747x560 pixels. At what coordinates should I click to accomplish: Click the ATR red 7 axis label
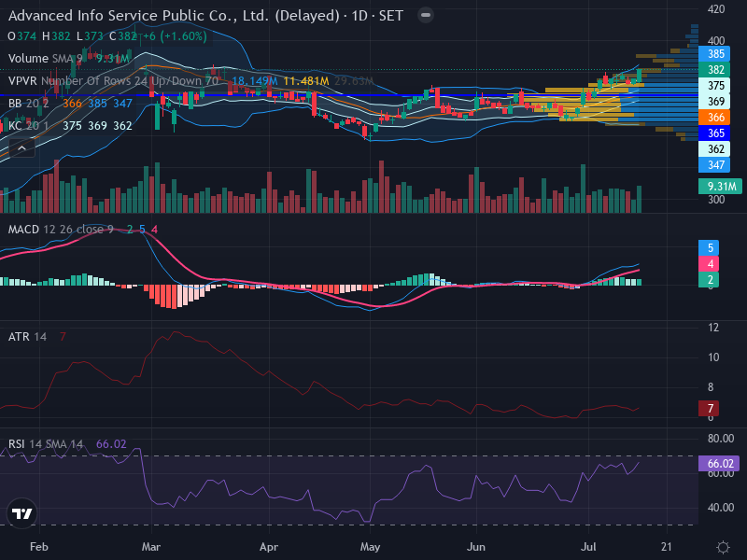pos(709,408)
